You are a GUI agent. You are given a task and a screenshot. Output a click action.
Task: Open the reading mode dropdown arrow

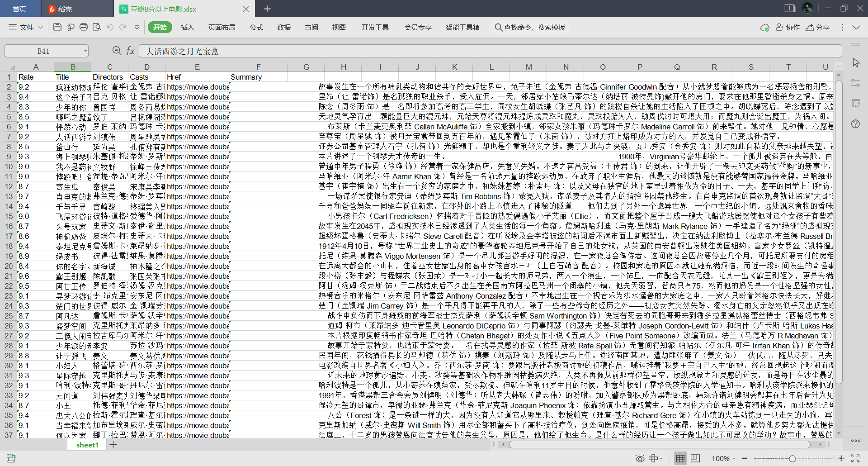[661, 458]
